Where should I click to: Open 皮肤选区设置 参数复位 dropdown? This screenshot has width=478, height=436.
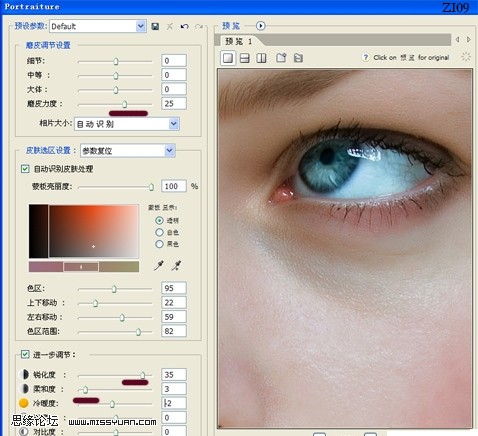128,151
